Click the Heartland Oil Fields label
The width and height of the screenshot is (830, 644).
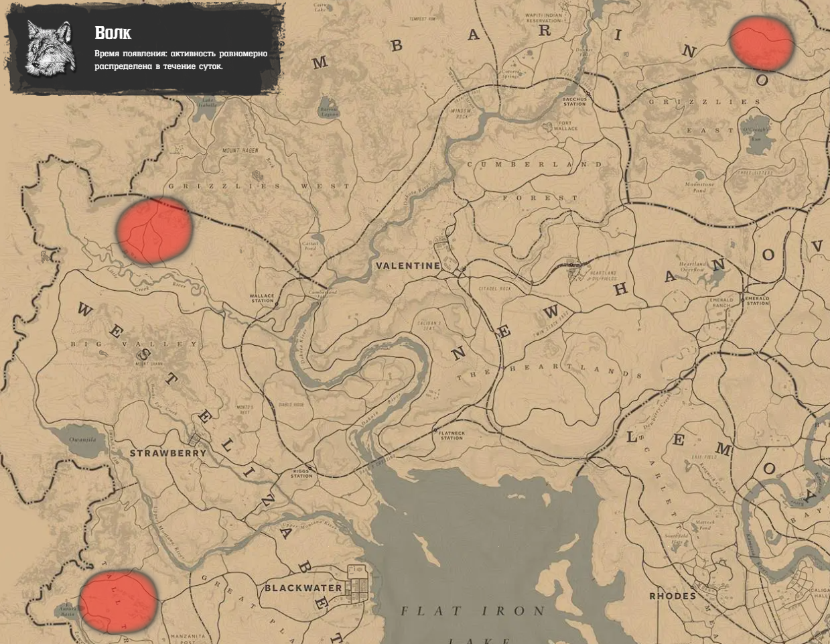602,275
